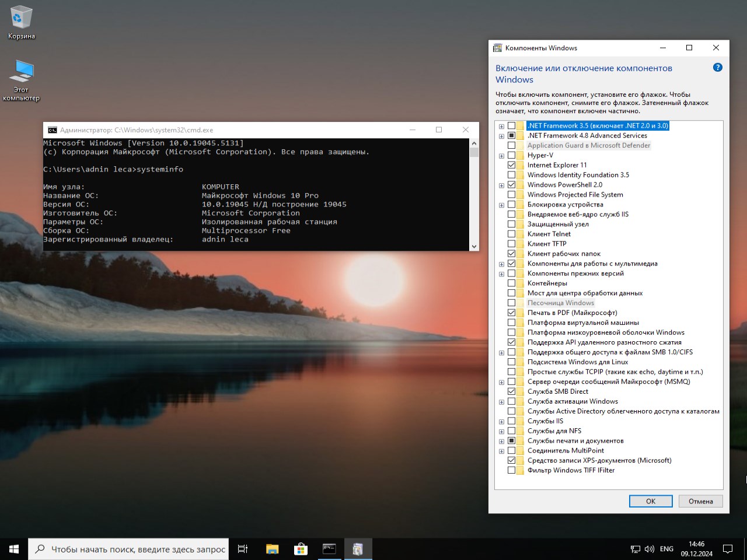This screenshot has height=560, width=747.
Task: Expand the .NET Framework 4.8 Advanced Services node
Action: coord(501,136)
